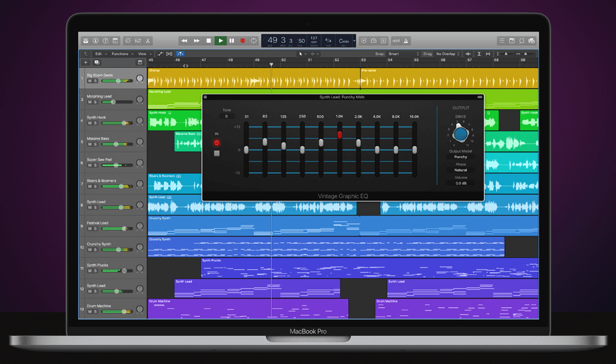Toggle the count-in 1234 icon
Viewport: 616px width, 364px height.
point(397,40)
